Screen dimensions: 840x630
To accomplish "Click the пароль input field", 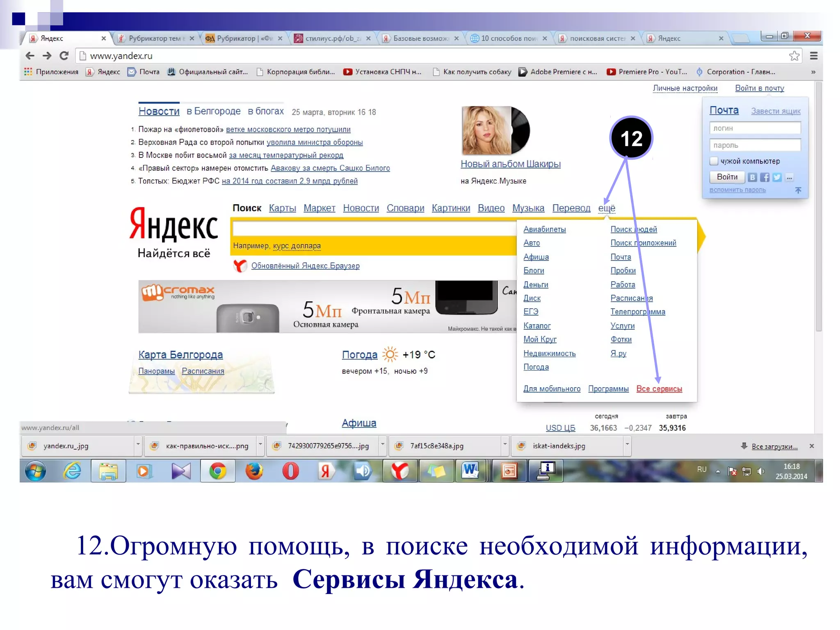I will pyautogui.click(x=755, y=145).
